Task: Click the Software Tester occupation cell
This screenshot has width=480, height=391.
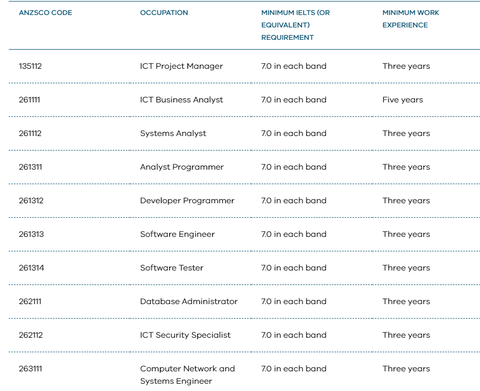Action: [x=172, y=268]
